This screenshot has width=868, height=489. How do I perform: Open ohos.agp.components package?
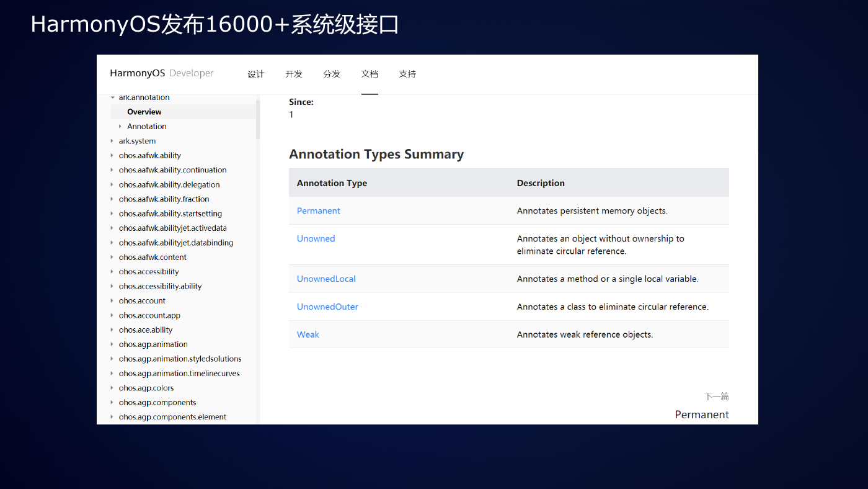157,403
